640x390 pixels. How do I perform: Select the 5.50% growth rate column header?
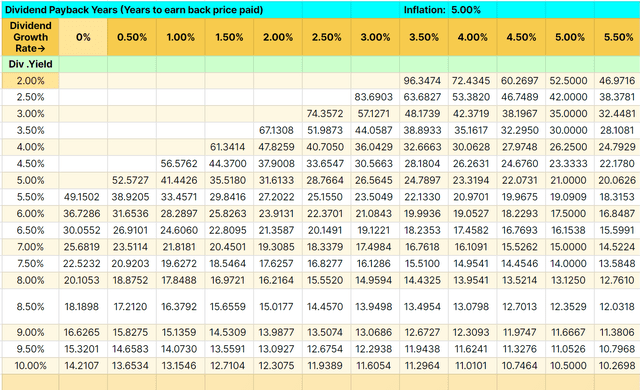pyautogui.click(x=618, y=37)
